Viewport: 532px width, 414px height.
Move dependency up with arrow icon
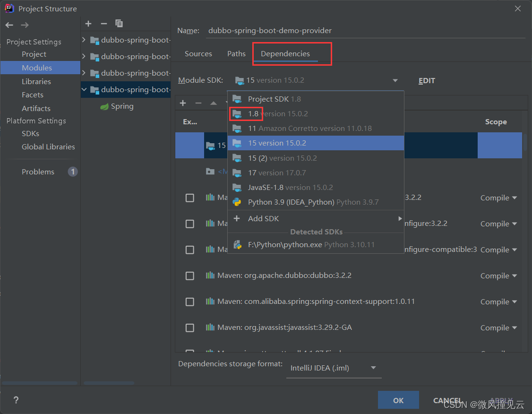pyautogui.click(x=214, y=103)
